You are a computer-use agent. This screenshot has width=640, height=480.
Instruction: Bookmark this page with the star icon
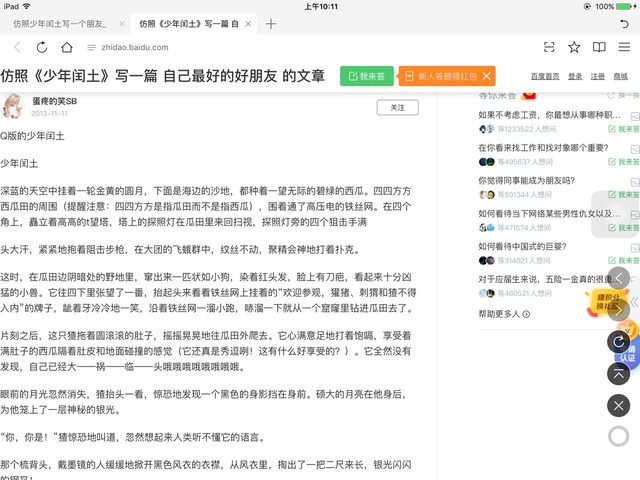click(x=574, y=47)
